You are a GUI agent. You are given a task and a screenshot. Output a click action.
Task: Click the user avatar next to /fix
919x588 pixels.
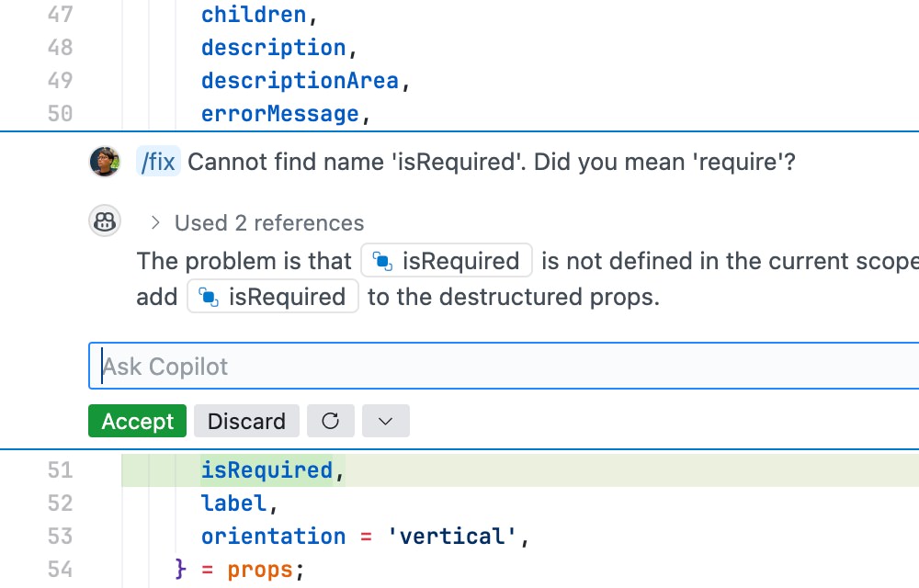coord(105,162)
